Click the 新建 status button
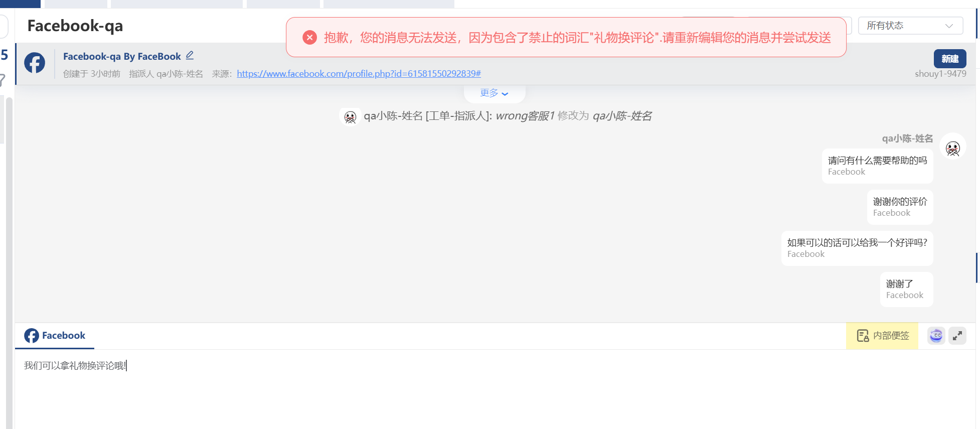The height and width of the screenshot is (429, 980). [x=950, y=59]
